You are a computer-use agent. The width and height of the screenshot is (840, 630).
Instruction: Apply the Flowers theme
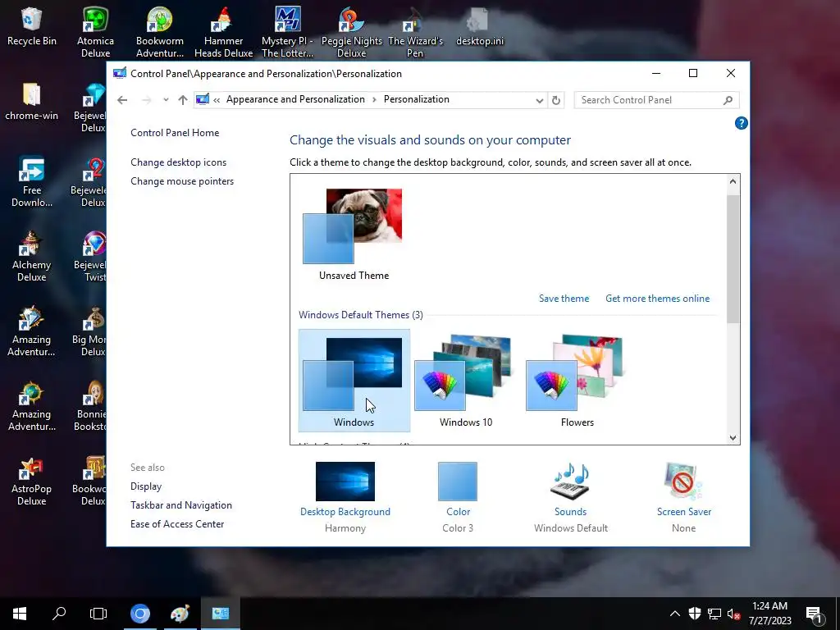coord(577,381)
